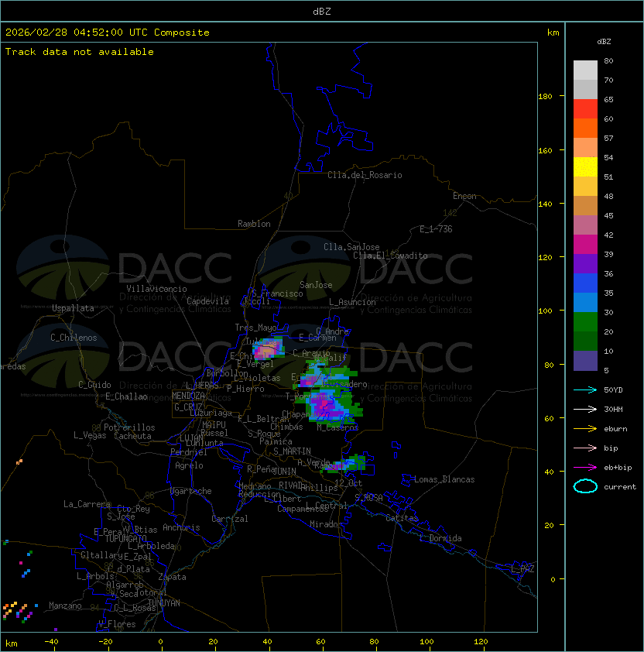Click the 'Clla.del_Rosario' map label
Viewport: 644px width, 652px height.
pyautogui.click(x=365, y=175)
